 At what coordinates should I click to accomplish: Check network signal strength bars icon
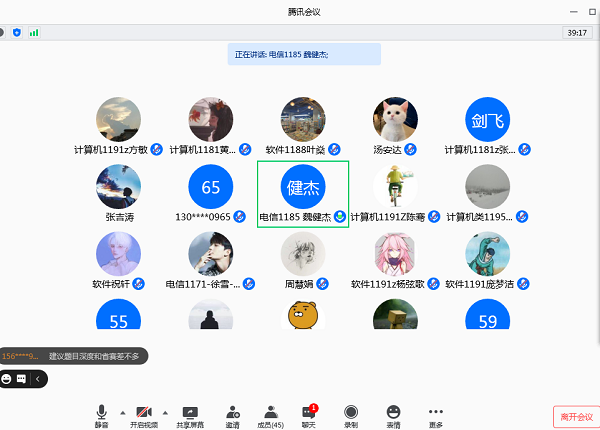click(34, 33)
